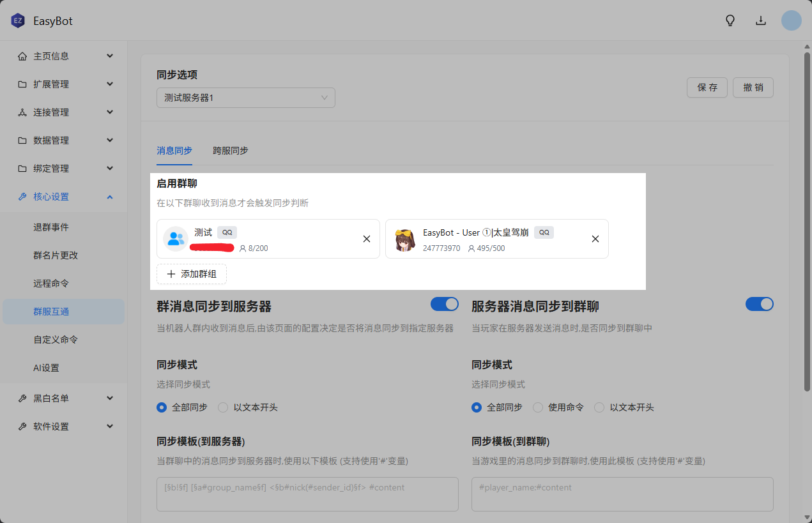Screen dimensions: 812x523
Task: Click the 添加群组 button
Action: click(x=192, y=274)
